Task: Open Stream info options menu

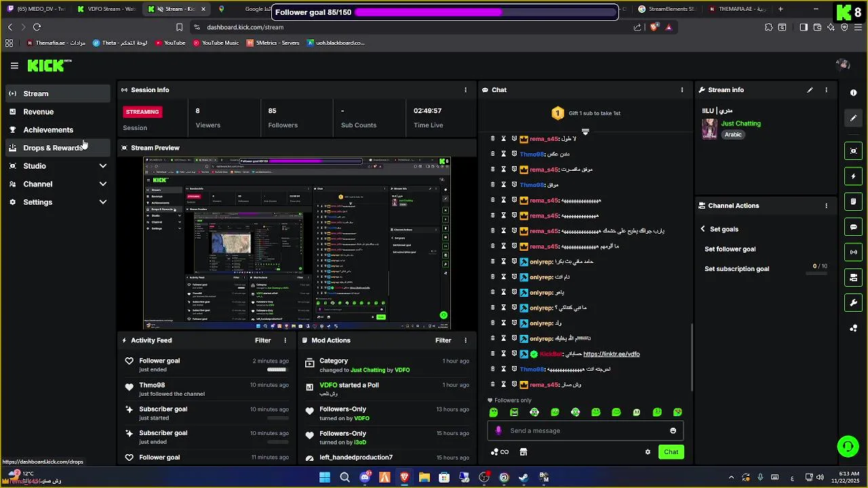Action: [826, 89]
